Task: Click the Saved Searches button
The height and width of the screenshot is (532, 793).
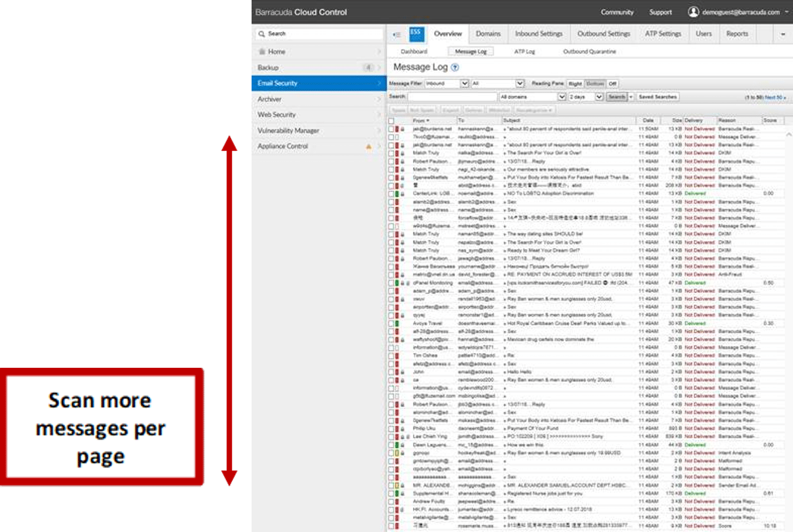Action: pyautogui.click(x=657, y=97)
